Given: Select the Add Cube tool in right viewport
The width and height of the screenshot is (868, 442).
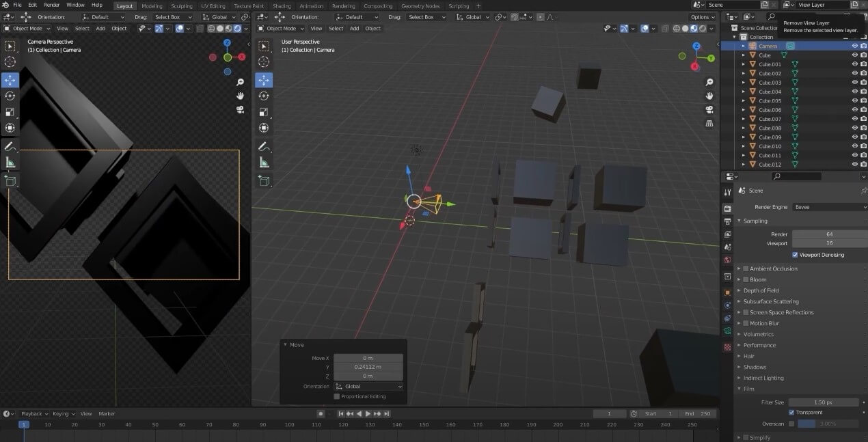Looking at the screenshot, I should [264, 181].
